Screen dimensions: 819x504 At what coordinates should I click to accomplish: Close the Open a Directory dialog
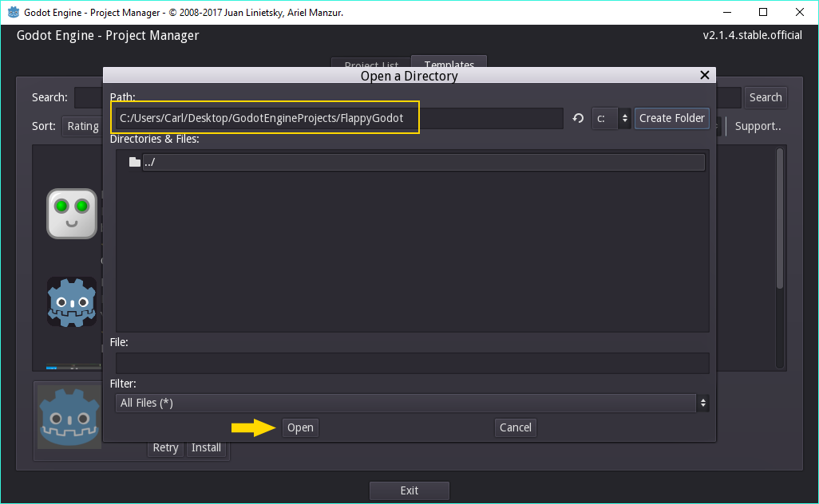tap(705, 75)
